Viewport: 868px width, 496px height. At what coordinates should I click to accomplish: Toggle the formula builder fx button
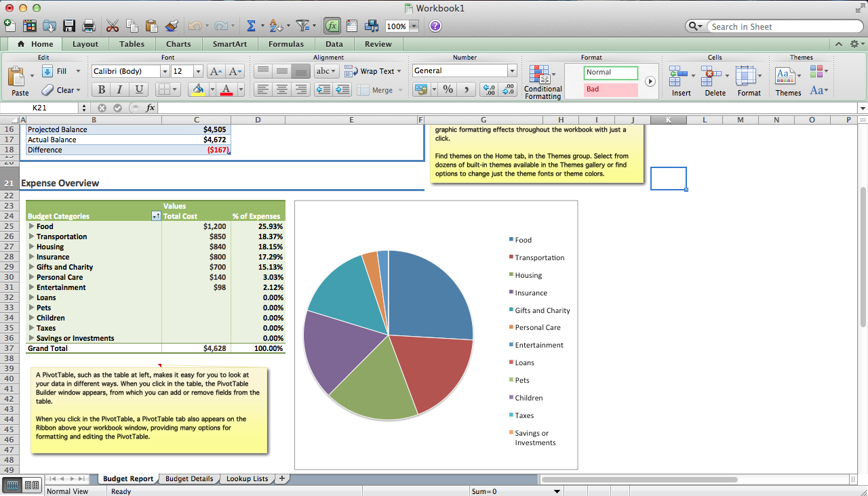pos(332,26)
